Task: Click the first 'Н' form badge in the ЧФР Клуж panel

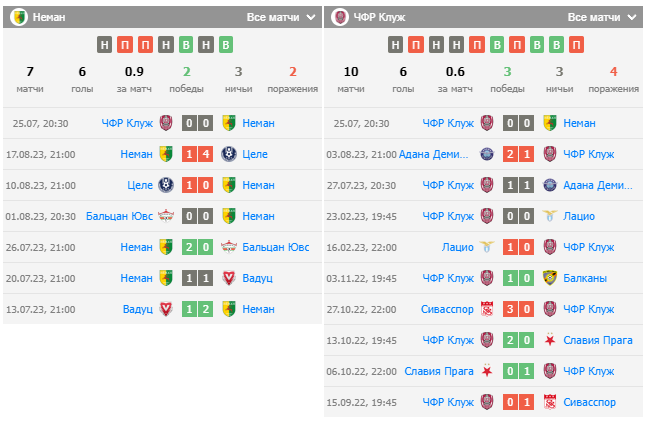Action: [x=395, y=44]
